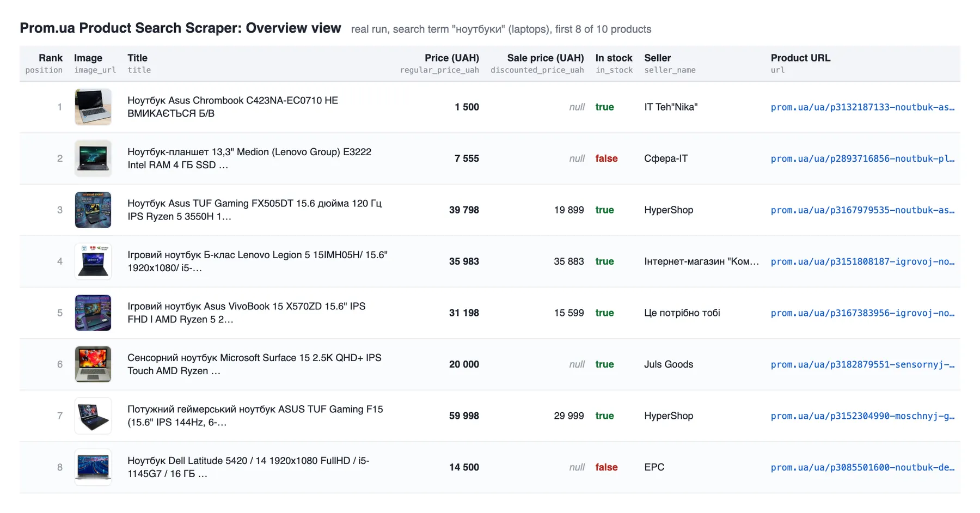Follow the p3167383956 product URL link
This screenshot has width=980, height=513.
[862, 313]
